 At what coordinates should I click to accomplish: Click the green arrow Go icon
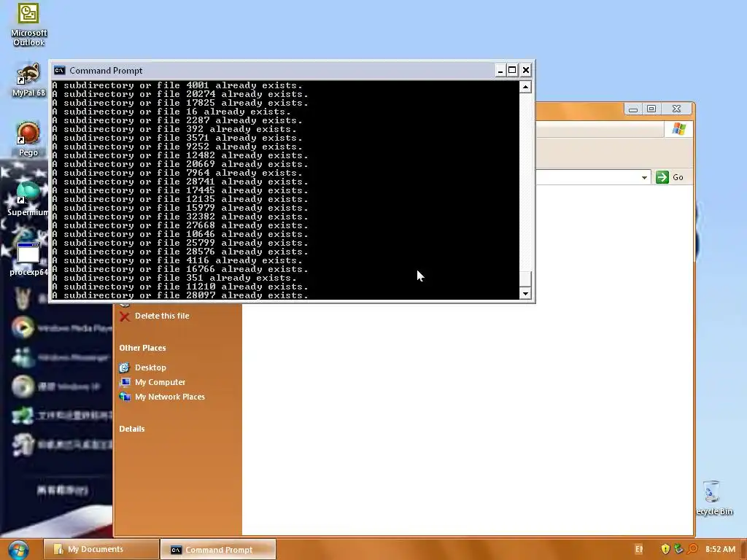point(662,177)
